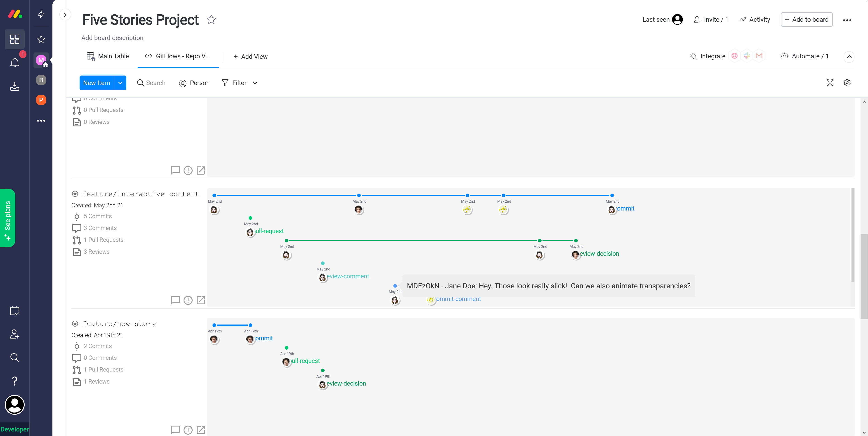Expand the Filter options chevron

point(255,83)
